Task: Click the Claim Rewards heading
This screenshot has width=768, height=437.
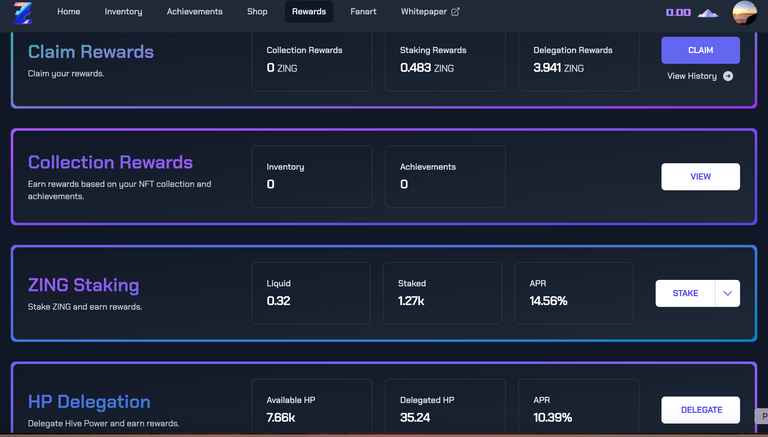Action: [91, 51]
